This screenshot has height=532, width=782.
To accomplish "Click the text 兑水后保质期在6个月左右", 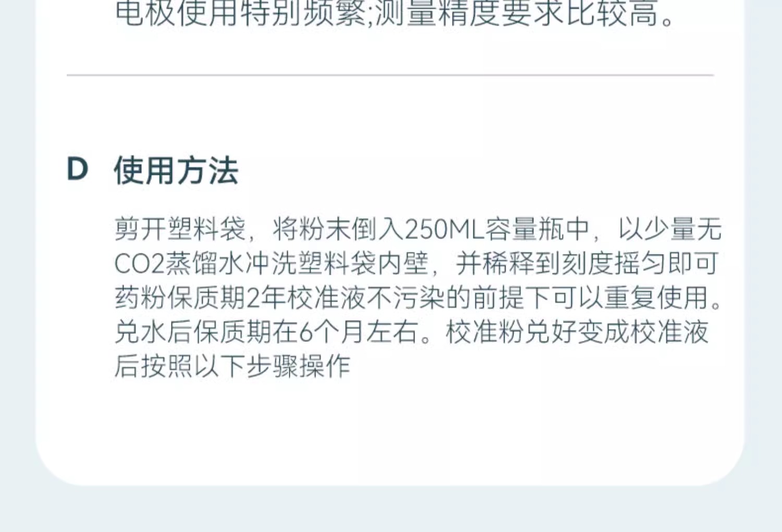I will 266,331.
